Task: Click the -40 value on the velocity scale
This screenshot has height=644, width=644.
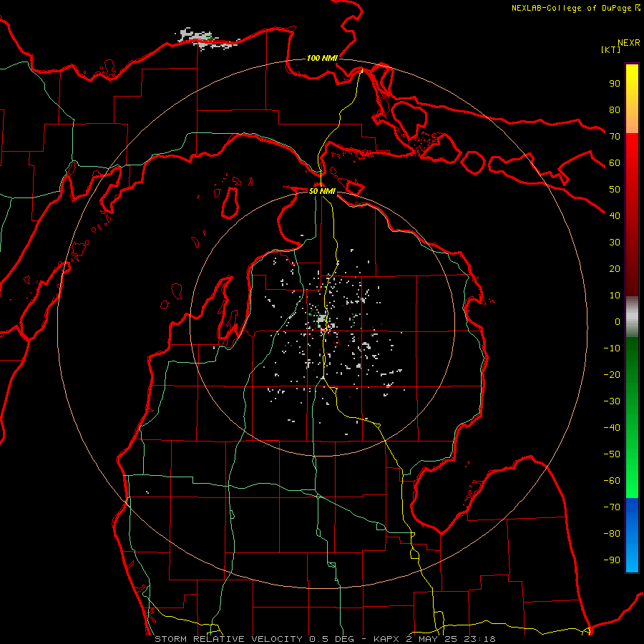Action: click(612, 428)
